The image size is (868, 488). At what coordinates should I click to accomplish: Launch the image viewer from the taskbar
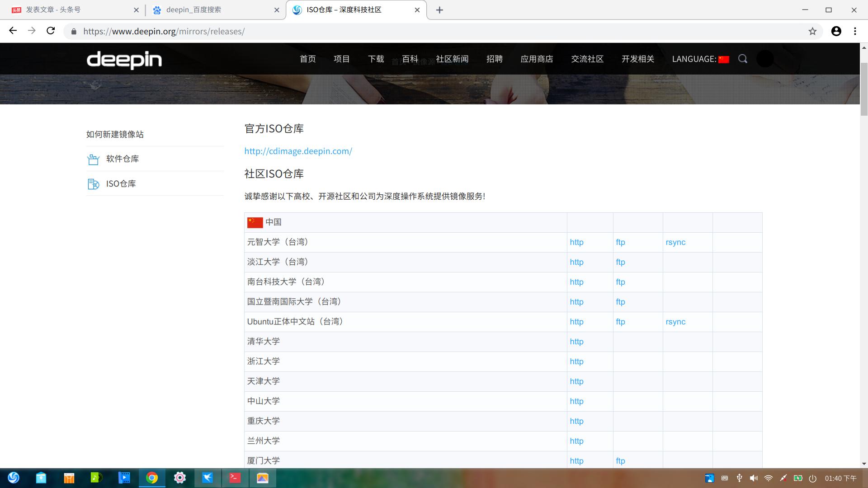263,478
